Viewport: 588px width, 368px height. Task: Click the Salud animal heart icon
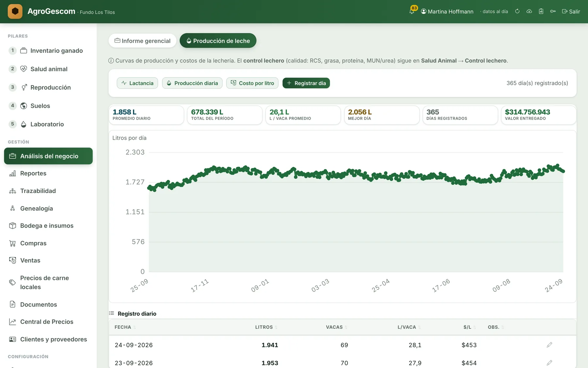[x=24, y=69]
